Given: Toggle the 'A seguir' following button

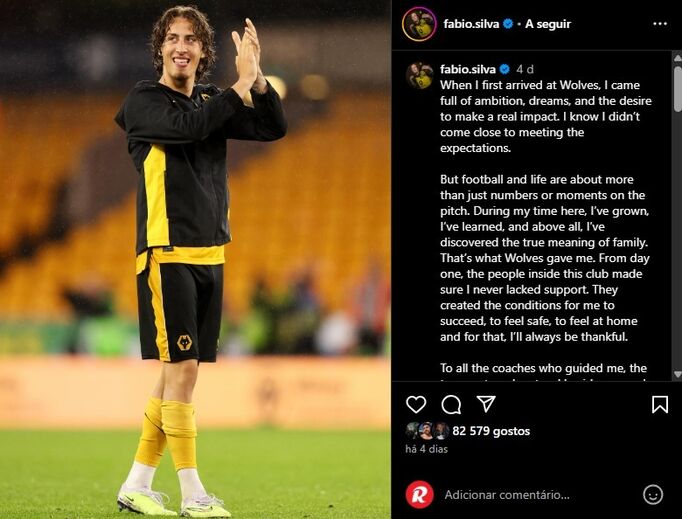Looking at the screenshot, I should (x=548, y=24).
